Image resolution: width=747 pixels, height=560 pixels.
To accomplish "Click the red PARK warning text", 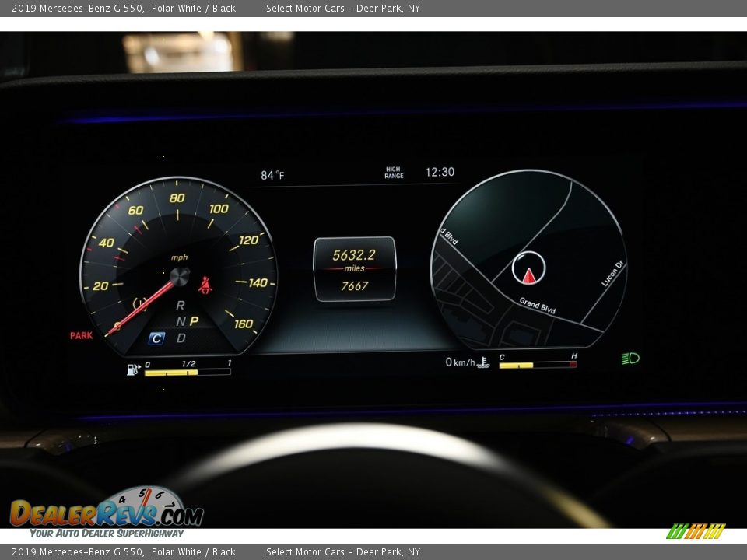I will tap(82, 335).
